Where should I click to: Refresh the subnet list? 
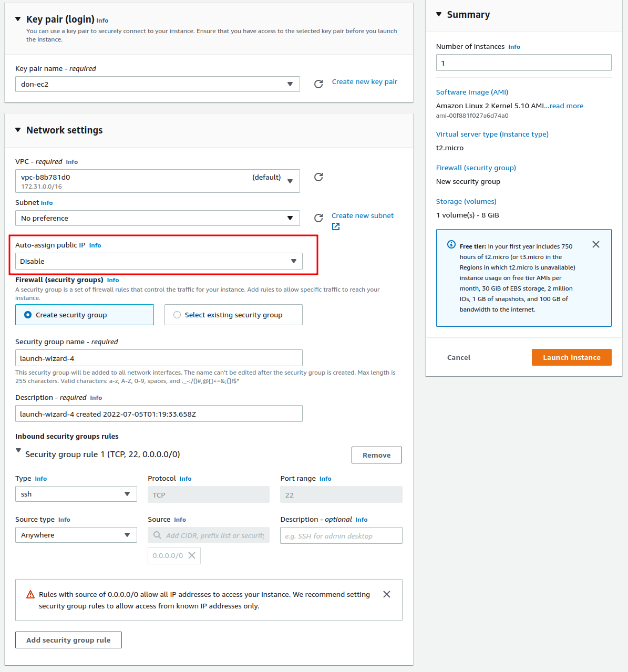coord(318,218)
